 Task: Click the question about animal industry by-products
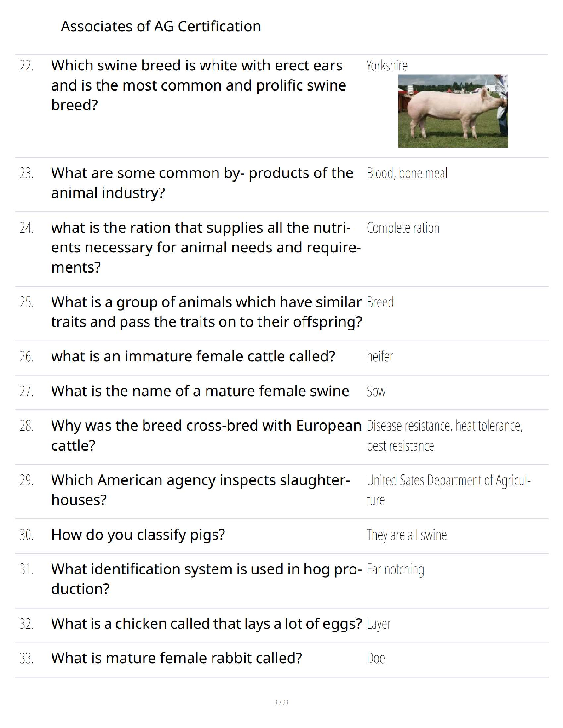(202, 183)
